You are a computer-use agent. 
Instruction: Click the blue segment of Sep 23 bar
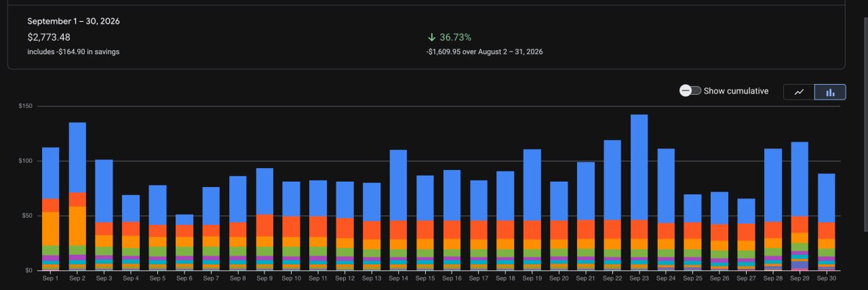coord(639,167)
